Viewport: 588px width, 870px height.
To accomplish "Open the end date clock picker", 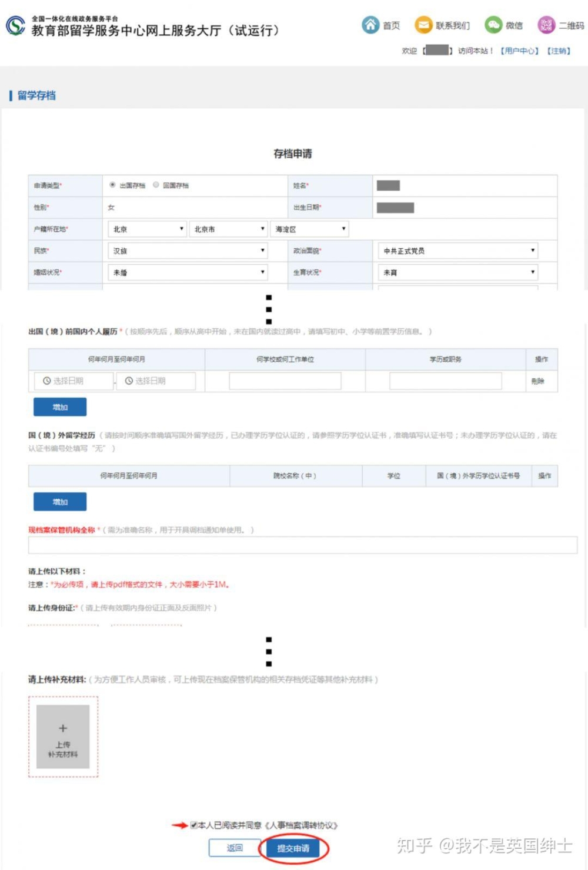I will coord(129,381).
